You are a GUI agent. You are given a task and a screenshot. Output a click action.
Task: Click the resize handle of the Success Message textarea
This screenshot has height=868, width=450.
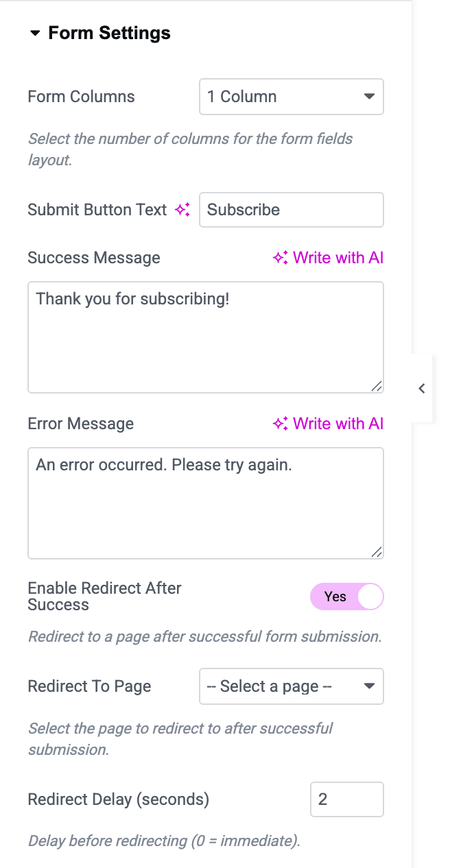tap(377, 386)
